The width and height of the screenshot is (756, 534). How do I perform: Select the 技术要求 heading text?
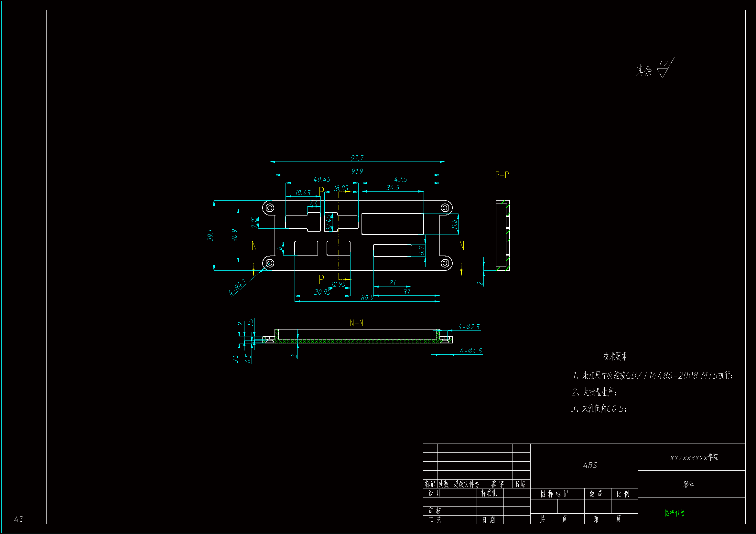615,356
